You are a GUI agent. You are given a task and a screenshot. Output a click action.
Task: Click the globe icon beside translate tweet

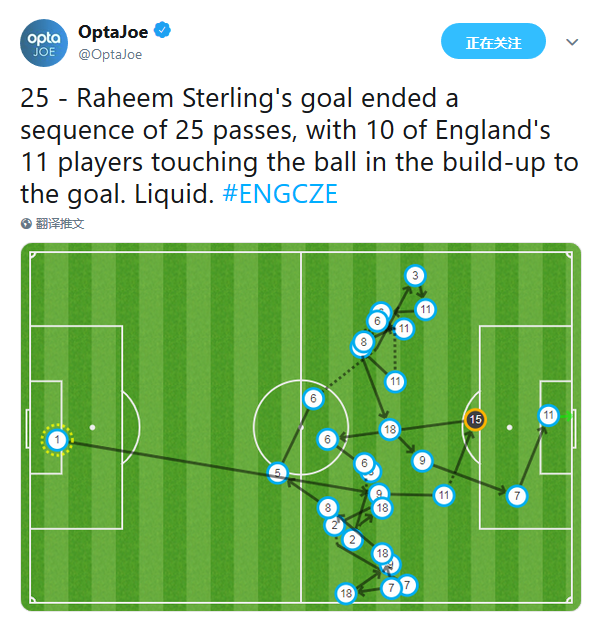(x=26, y=224)
